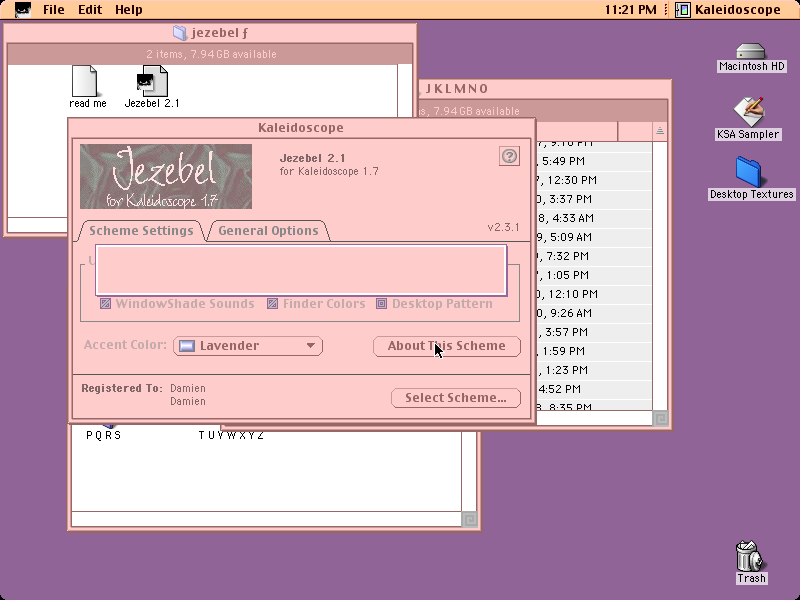This screenshot has height=600, width=800.
Task: Select the row ending in 1:05 PM
Action: tap(593, 275)
